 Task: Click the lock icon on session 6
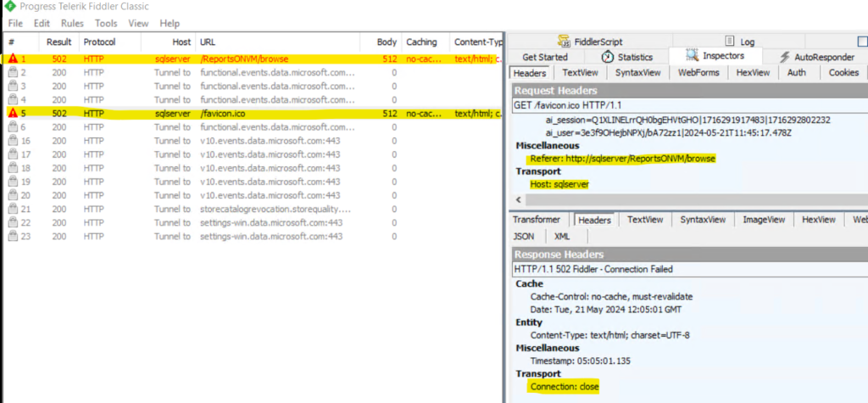(x=13, y=127)
